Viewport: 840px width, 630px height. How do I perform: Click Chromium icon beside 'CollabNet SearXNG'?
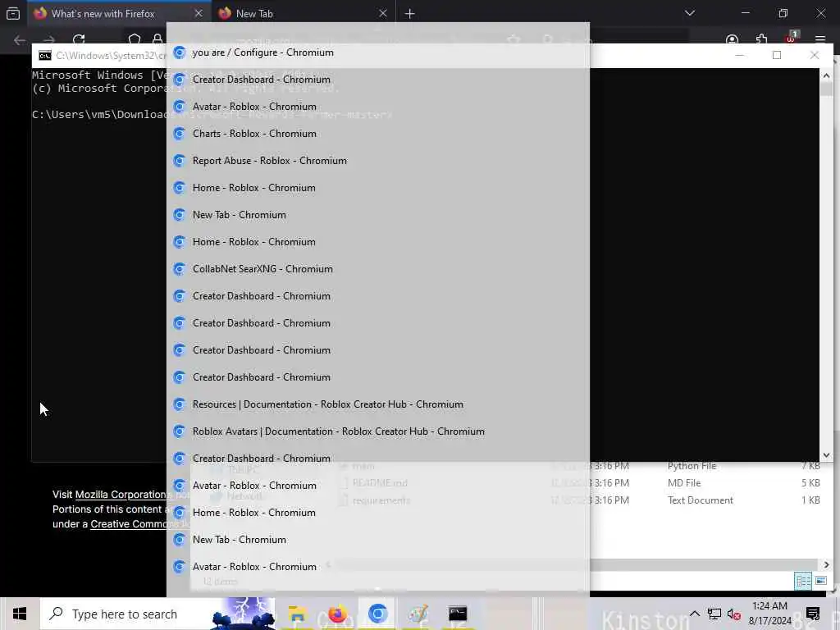[180, 269]
